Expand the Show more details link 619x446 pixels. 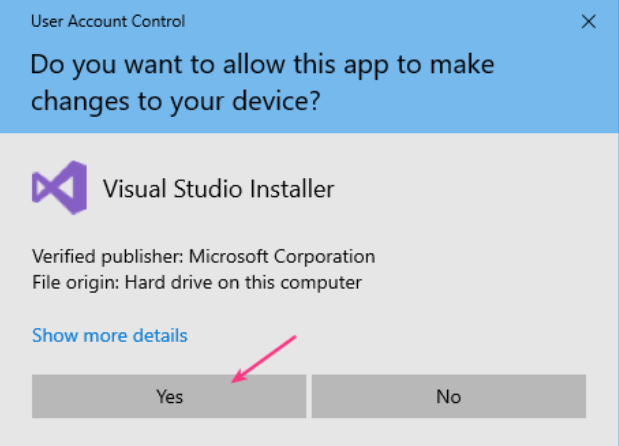109,335
